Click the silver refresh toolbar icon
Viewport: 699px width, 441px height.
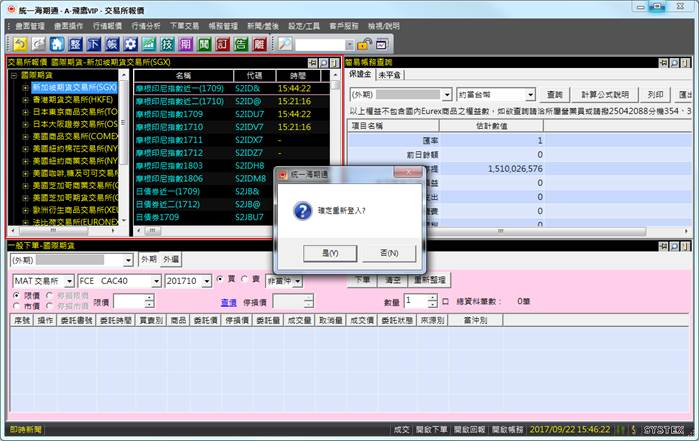39,44
